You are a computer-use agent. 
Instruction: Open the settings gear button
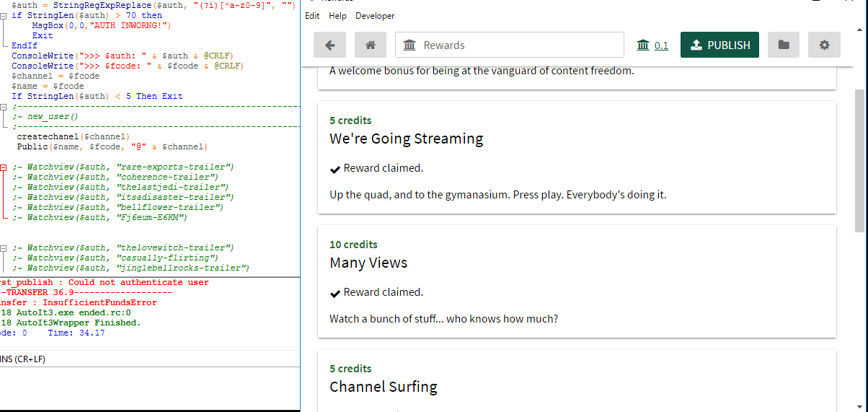(824, 45)
